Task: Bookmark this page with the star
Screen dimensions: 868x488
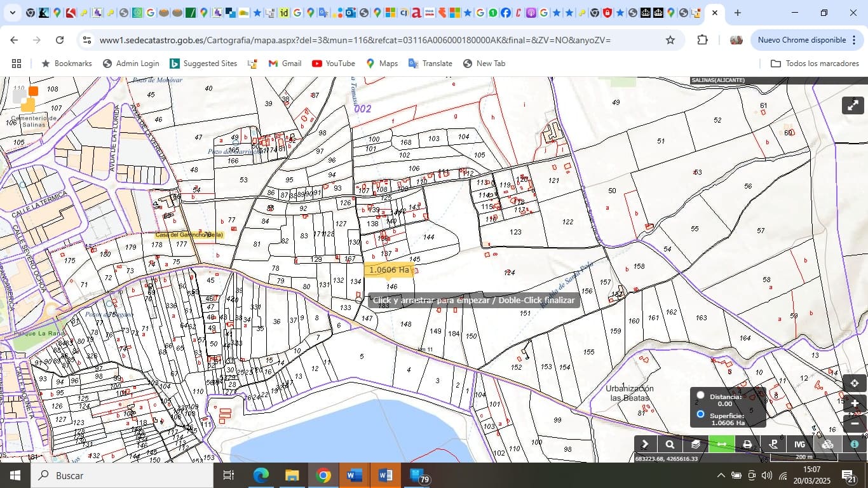Action: click(x=670, y=40)
